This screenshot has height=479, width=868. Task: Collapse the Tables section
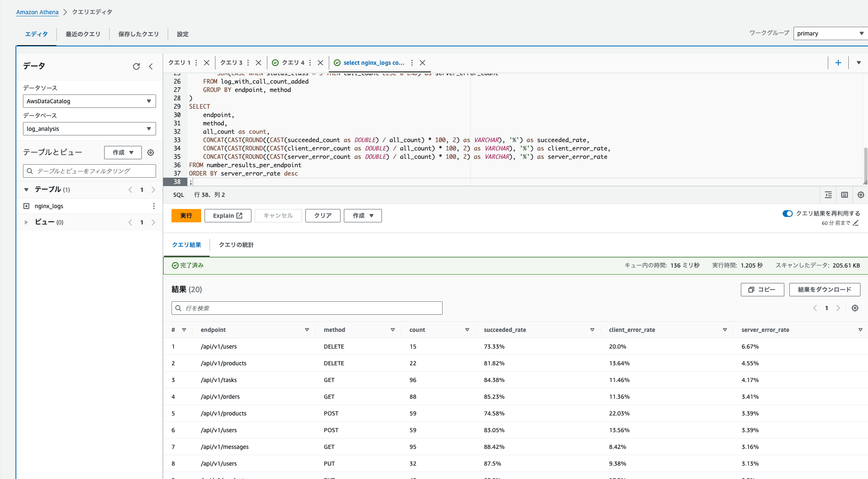click(26, 190)
